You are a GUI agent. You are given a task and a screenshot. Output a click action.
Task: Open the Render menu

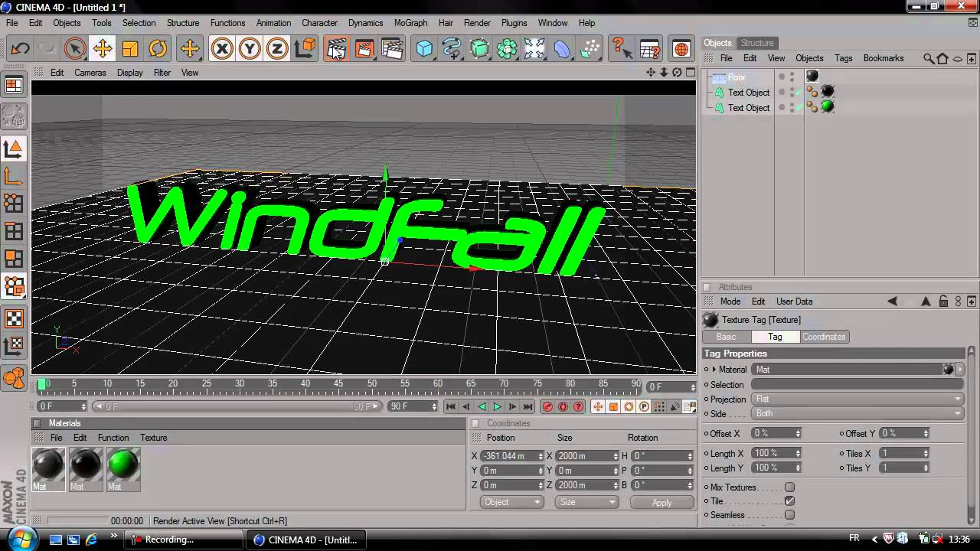pyautogui.click(x=478, y=23)
